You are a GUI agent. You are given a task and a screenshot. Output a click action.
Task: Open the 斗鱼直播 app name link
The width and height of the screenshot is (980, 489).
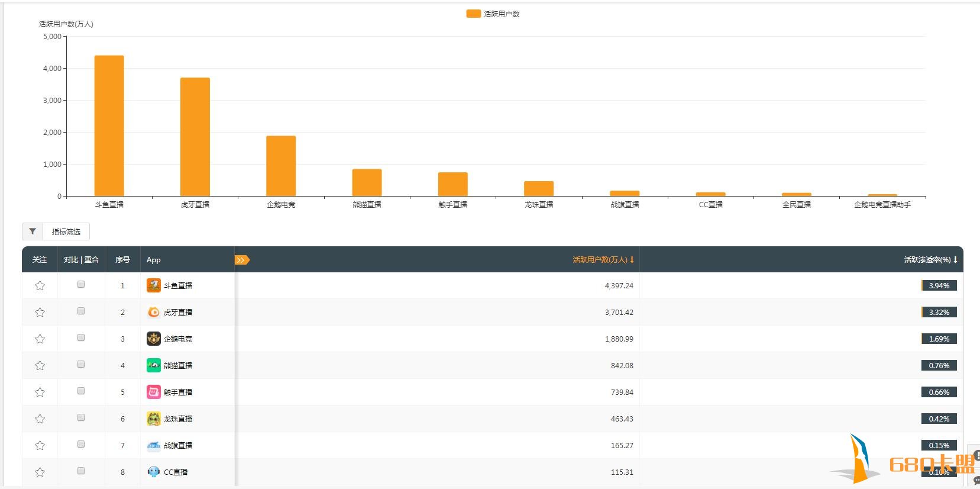click(178, 285)
